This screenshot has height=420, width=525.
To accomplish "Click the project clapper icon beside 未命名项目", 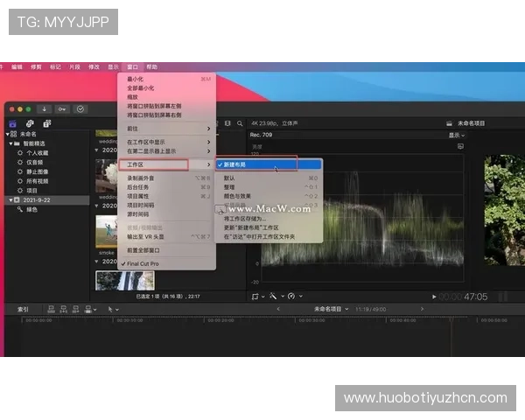I will coord(449,123).
